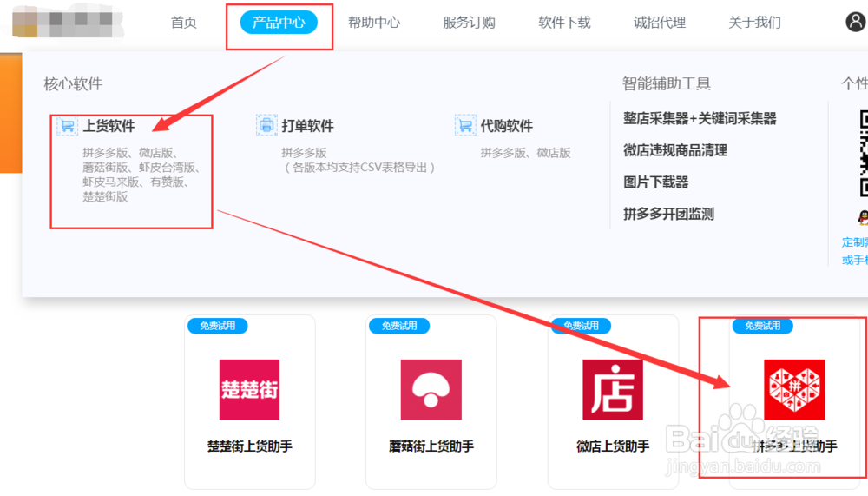Click the 楚楚街版 text under 上货软件
The image size is (868, 496).
[x=105, y=196]
